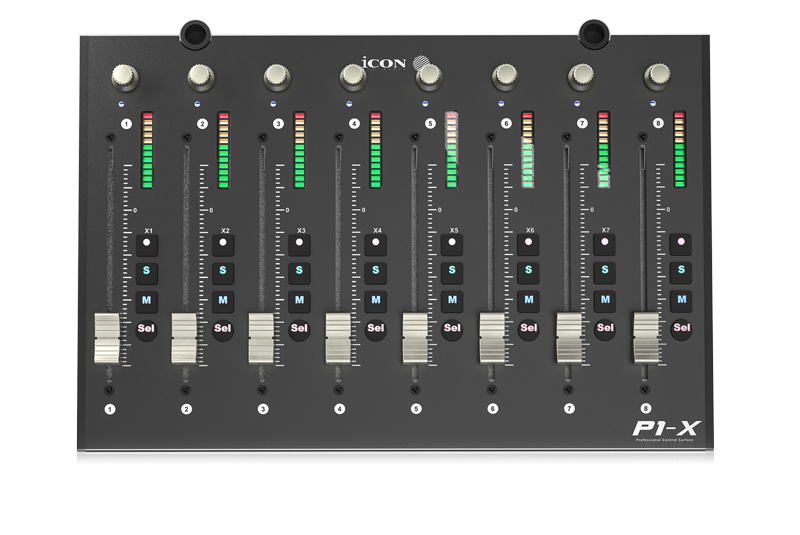Arm record on channel X5
The height and width of the screenshot is (535, 800).
click(x=452, y=243)
